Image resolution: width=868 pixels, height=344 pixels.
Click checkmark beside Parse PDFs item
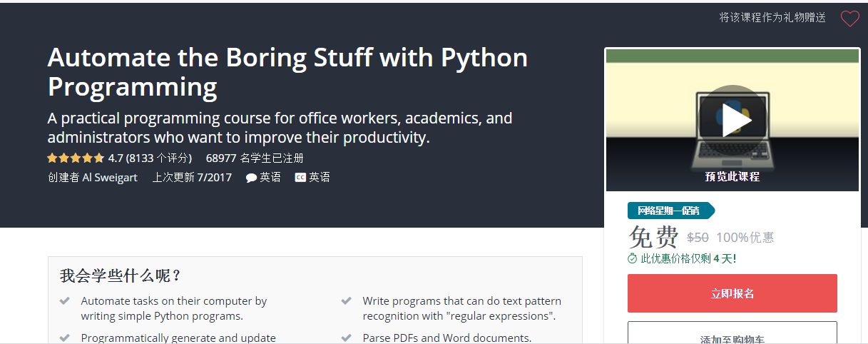347,338
